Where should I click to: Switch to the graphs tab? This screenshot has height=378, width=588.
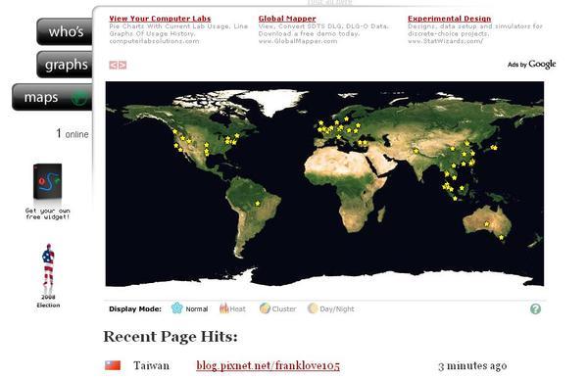point(65,65)
